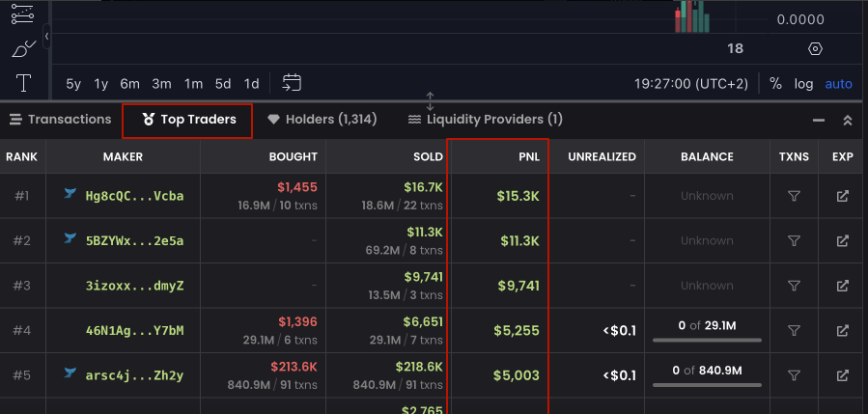Toggle auto scale mode
Viewport: 868px width, 414px height.
[x=838, y=84]
